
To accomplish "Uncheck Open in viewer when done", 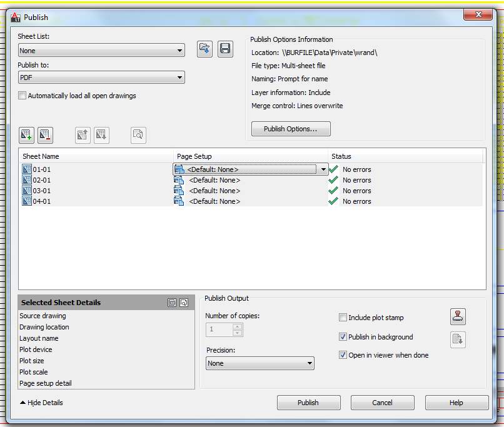I will point(343,354).
